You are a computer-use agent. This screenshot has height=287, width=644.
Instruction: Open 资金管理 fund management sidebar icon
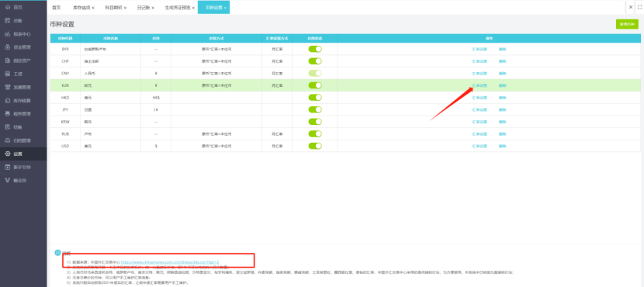(8, 47)
